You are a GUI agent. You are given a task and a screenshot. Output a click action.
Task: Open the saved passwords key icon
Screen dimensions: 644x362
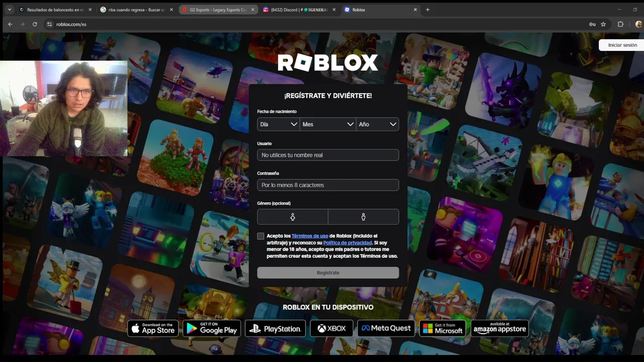pyautogui.click(x=592, y=24)
